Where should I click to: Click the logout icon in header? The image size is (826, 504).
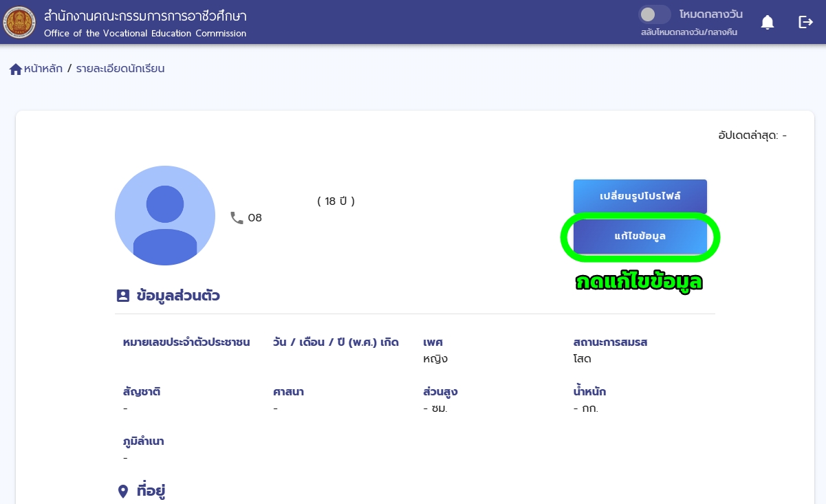point(805,23)
